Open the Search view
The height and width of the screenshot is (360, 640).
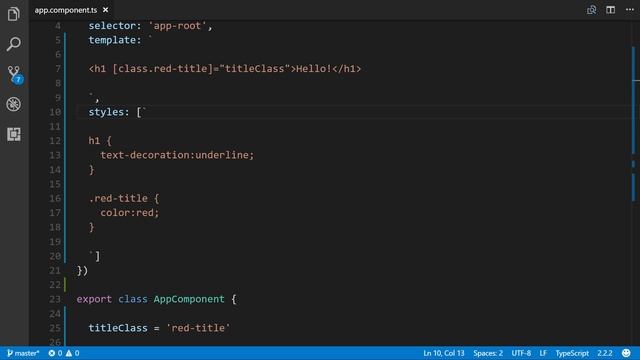13,44
